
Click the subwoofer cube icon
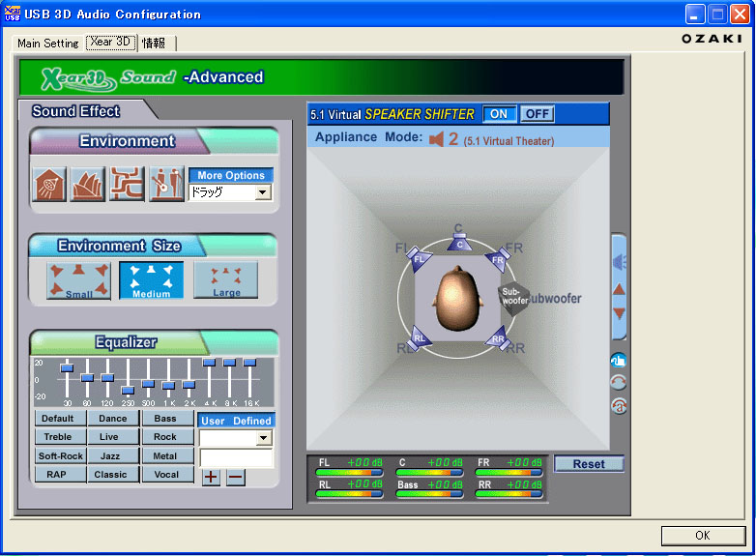(x=513, y=297)
